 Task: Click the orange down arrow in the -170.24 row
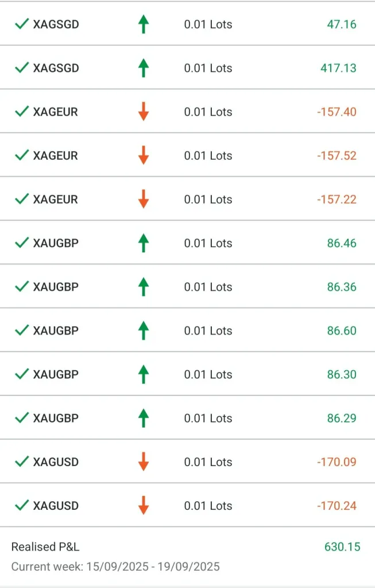[144, 506]
